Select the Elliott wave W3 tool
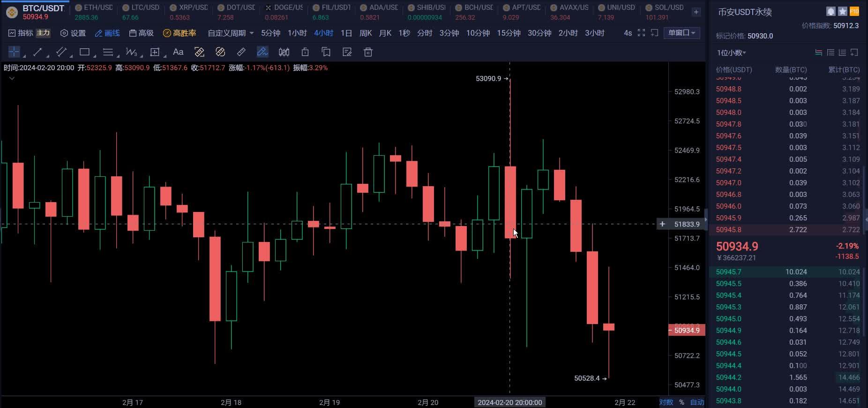The width and height of the screenshot is (868, 408). (131, 52)
